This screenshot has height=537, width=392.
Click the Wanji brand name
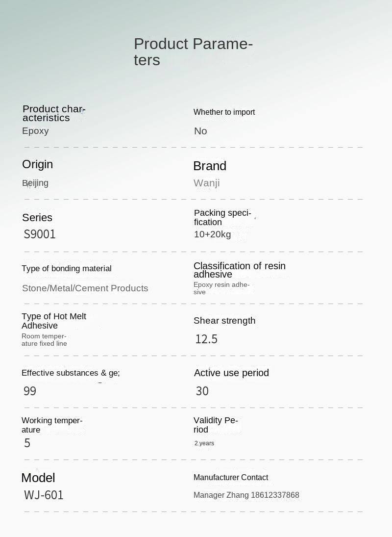(206, 183)
